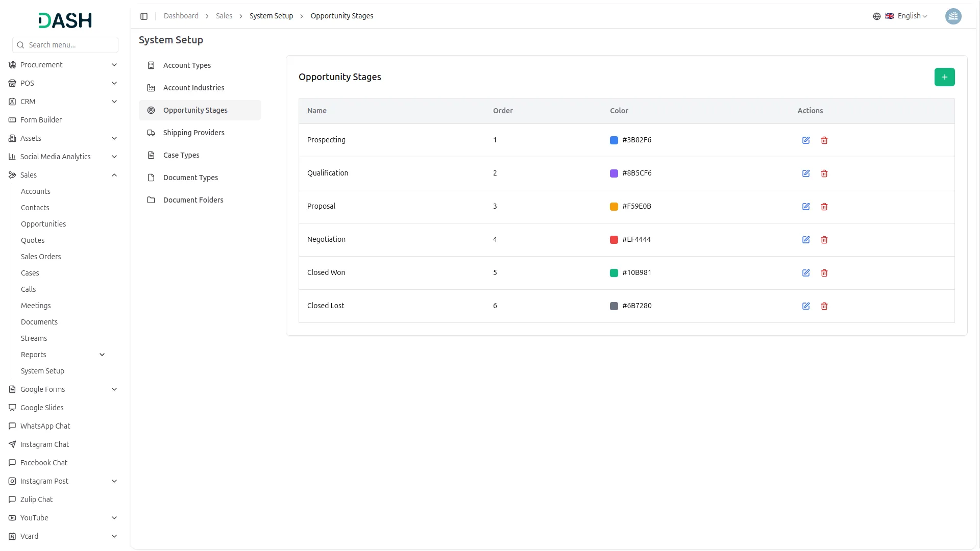Collapse the Sales sidebar section

[114, 175]
